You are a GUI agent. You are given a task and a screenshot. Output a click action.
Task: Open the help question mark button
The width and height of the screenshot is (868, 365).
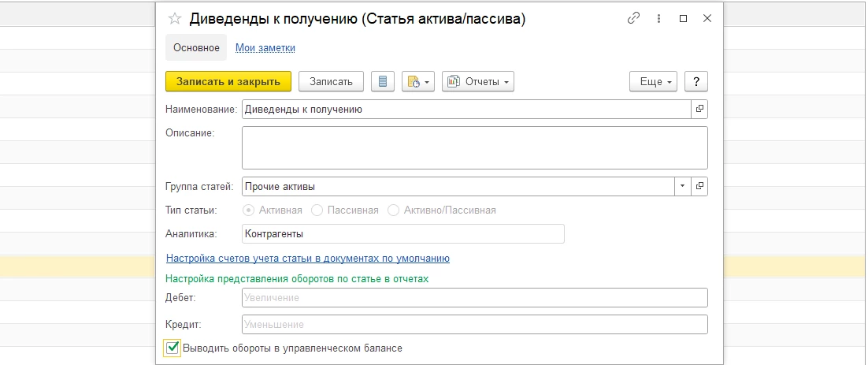tap(696, 81)
